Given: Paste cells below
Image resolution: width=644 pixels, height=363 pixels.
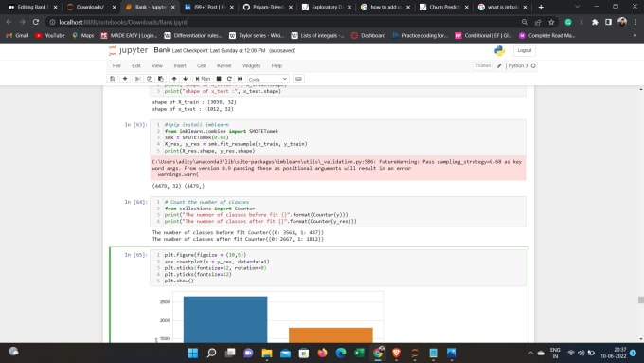Looking at the screenshot, I should pyautogui.click(x=161, y=79).
